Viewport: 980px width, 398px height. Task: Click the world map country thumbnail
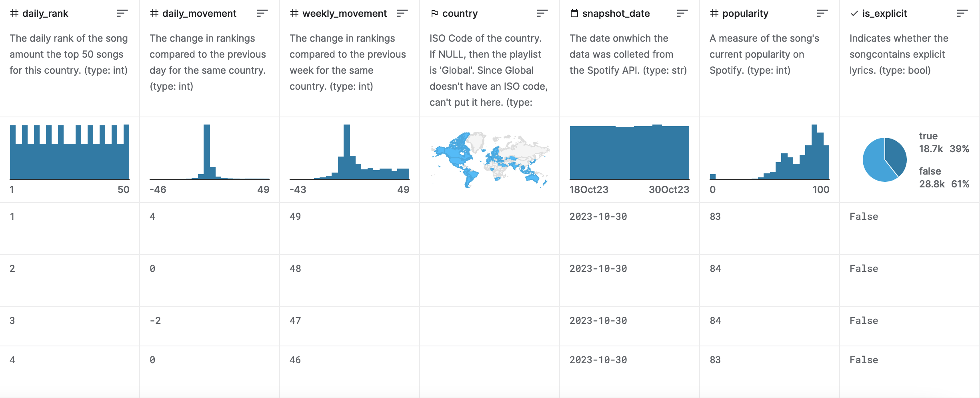(x=490, y=159)
